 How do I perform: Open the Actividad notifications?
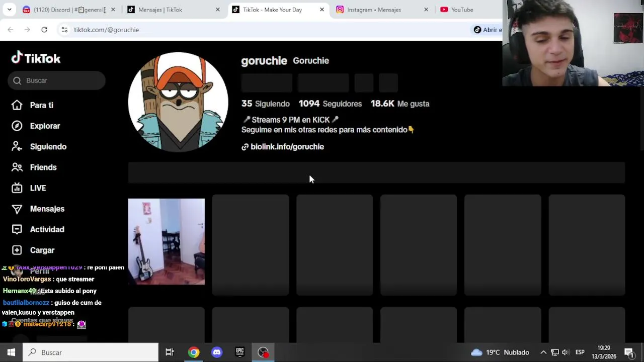pos(47,229)
